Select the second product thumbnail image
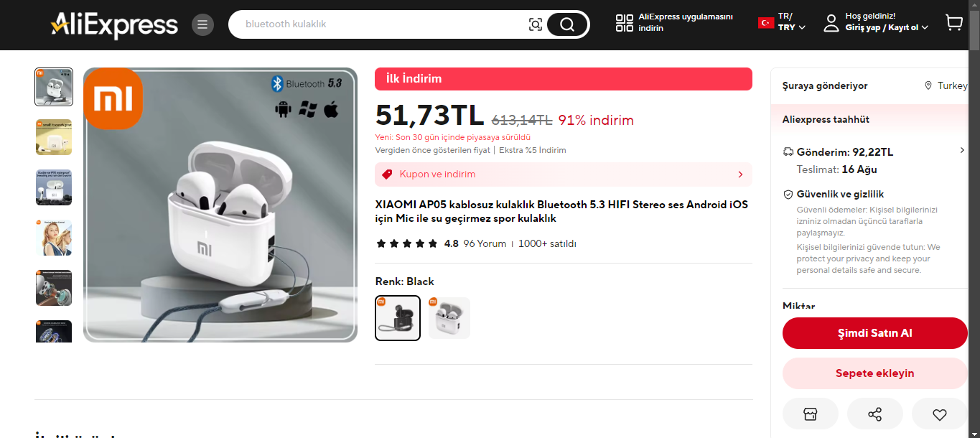This screenshot has height=438, width=980. tap(54, 137)
